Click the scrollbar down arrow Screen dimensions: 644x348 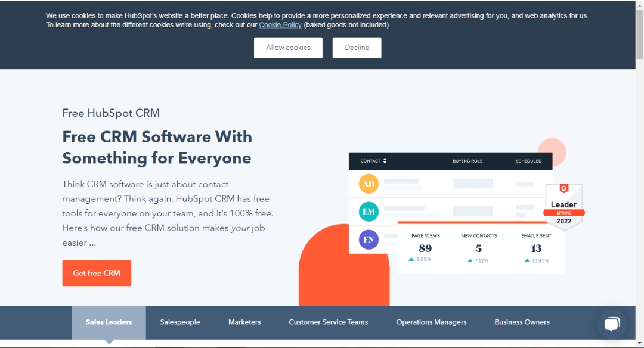(x=639, y=343)
